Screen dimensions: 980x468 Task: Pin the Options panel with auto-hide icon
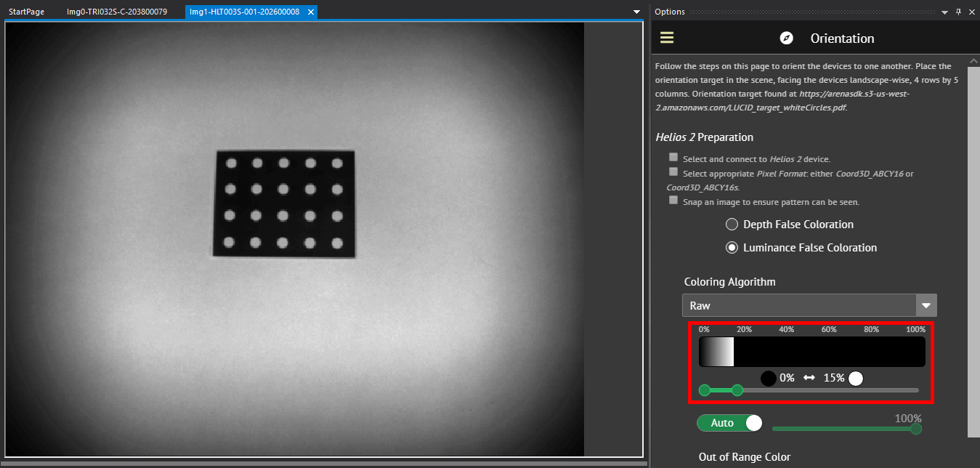[958, 12]
